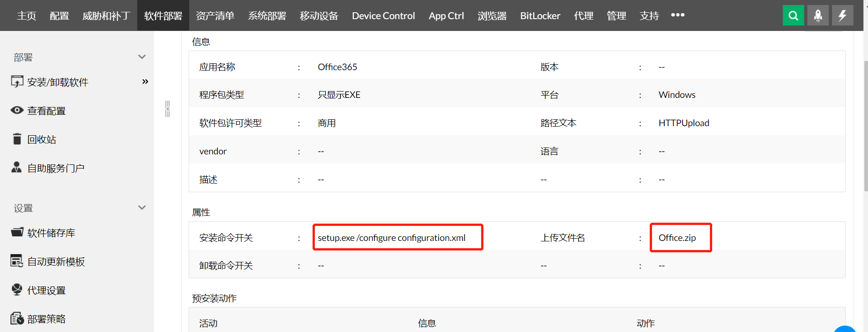Screen dimensions: 868x332
Task: Click the green search icon
Action: (x=793, y=15)
